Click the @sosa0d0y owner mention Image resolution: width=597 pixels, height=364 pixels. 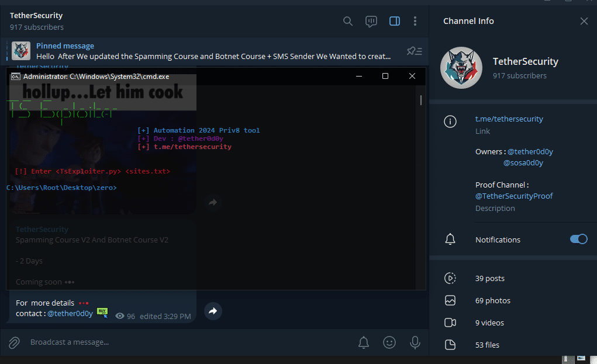(x=523, y=163)
